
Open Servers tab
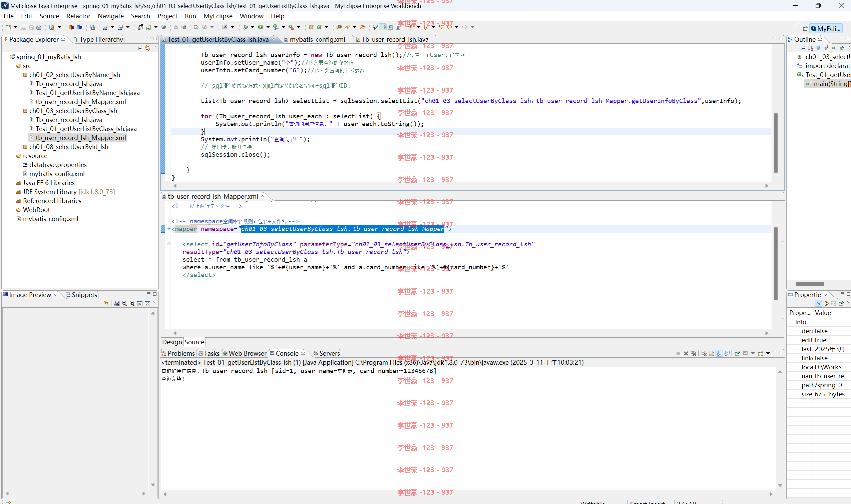(x=326, y=354)
